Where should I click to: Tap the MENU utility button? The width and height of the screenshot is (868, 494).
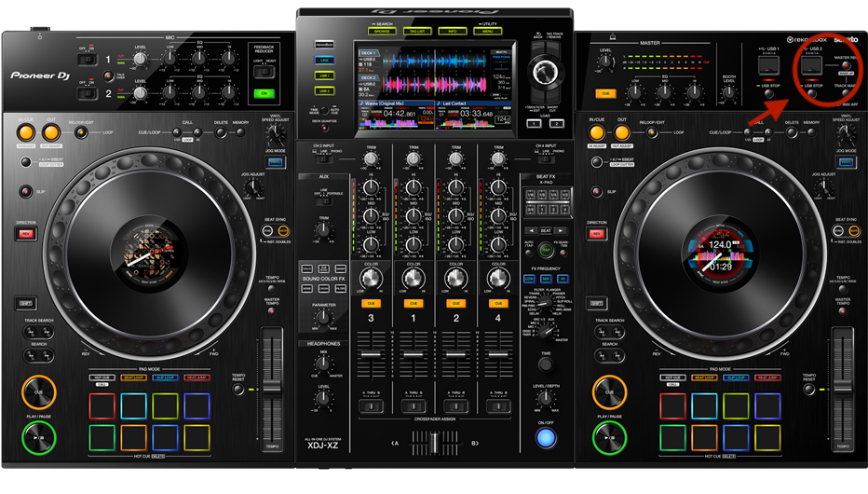(488, 31)
